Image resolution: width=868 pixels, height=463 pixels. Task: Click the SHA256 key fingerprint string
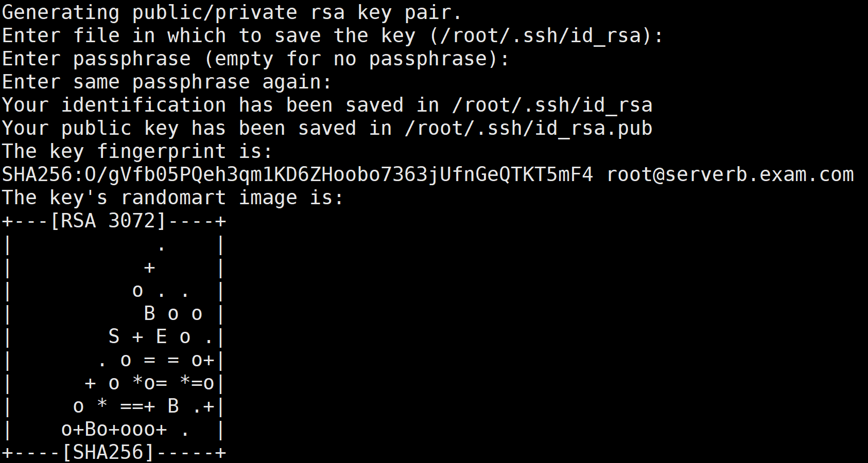[x=298, y=175]
